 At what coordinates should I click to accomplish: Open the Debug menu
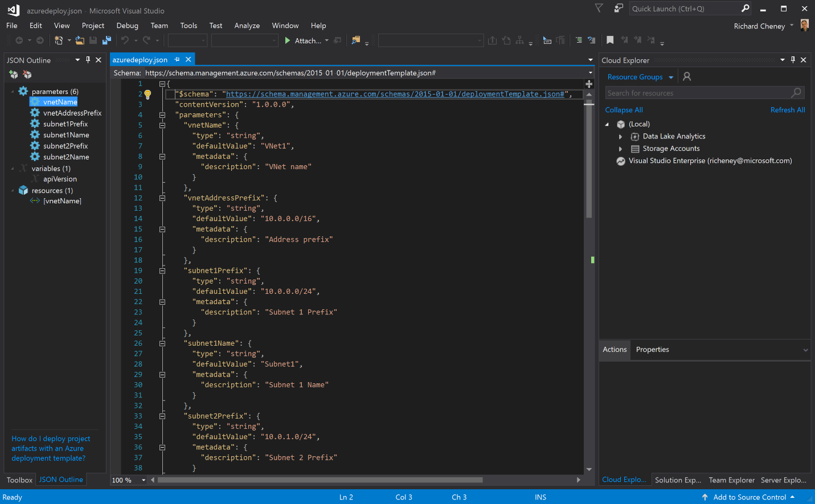point(128,26)
